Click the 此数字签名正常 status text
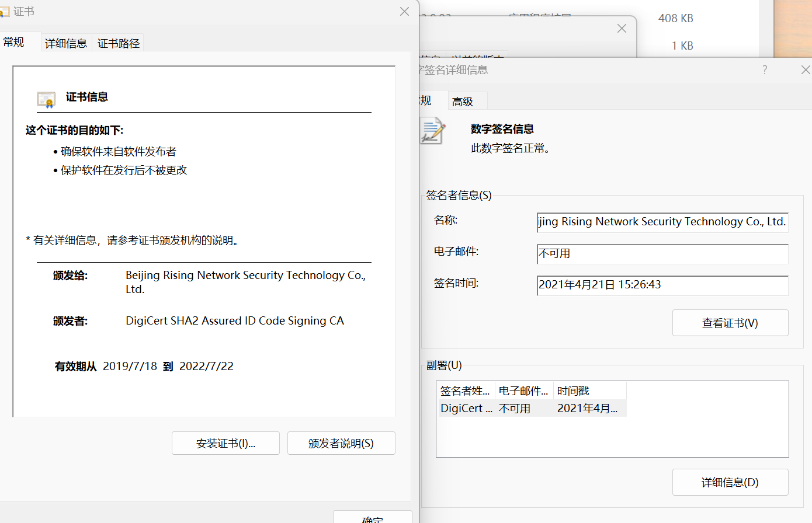 (511, 148)
